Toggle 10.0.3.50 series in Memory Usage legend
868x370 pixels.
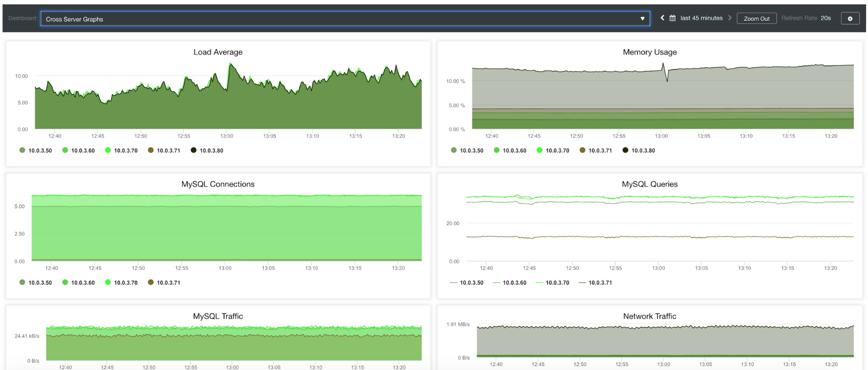pos(467,150)
